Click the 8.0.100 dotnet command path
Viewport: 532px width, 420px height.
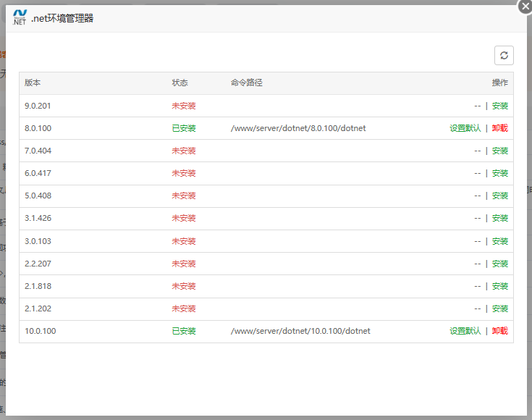(x=297, y=128)
